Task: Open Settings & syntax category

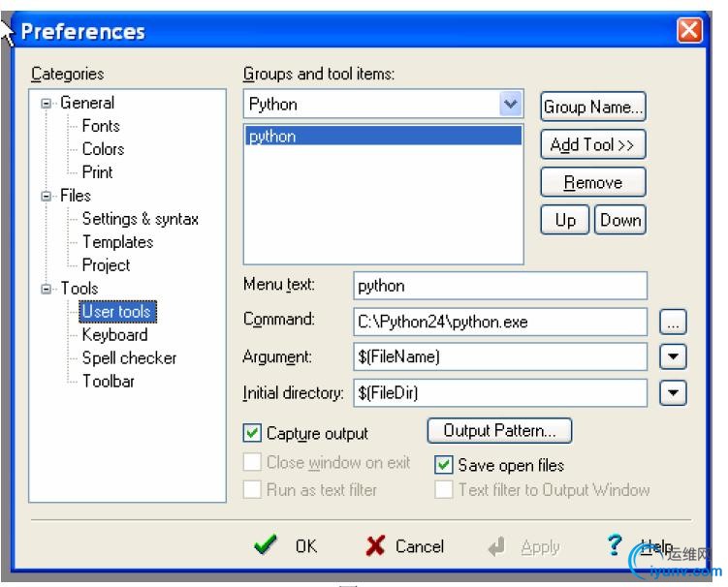Action: tap(141, 219)
